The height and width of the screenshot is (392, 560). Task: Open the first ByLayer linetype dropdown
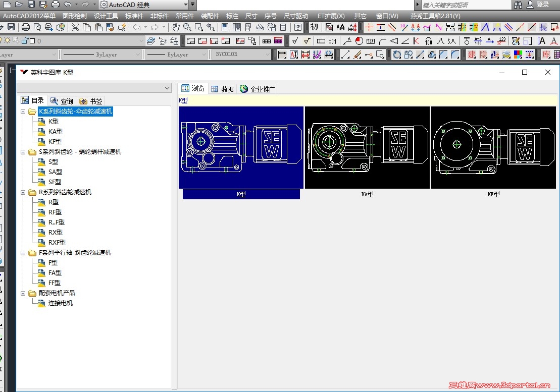(138, 54)
